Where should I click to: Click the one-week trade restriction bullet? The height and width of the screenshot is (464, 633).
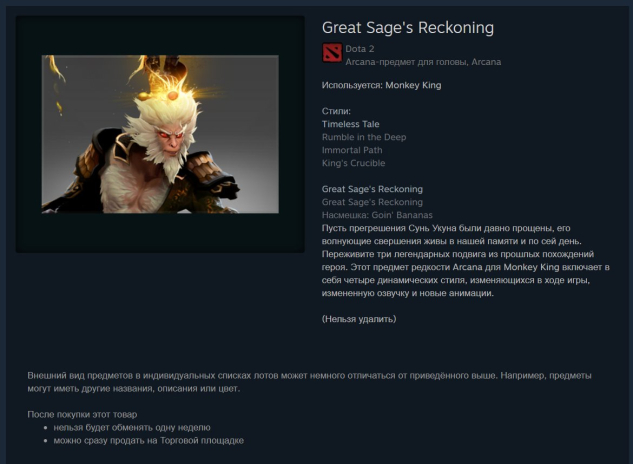pyautogui.click(x=132, y=427)
